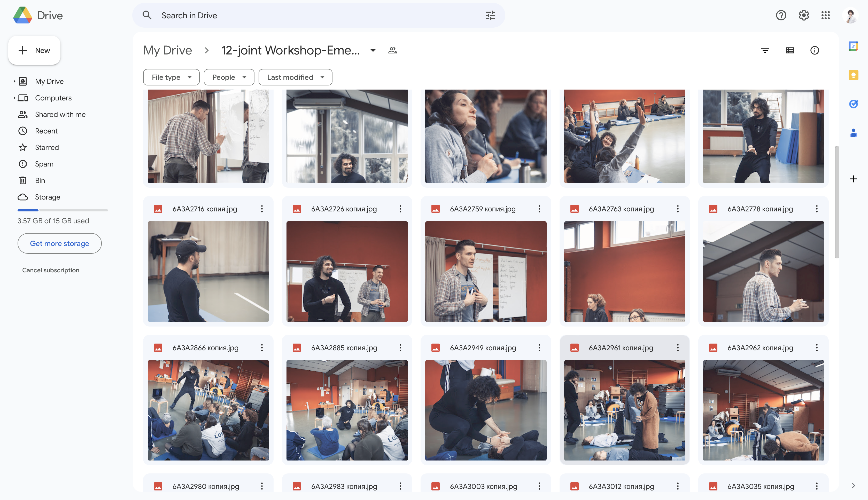Open 6A3A2726 копия.jpg thumbnail
868x500 pixels.
[x=347, y=271]
